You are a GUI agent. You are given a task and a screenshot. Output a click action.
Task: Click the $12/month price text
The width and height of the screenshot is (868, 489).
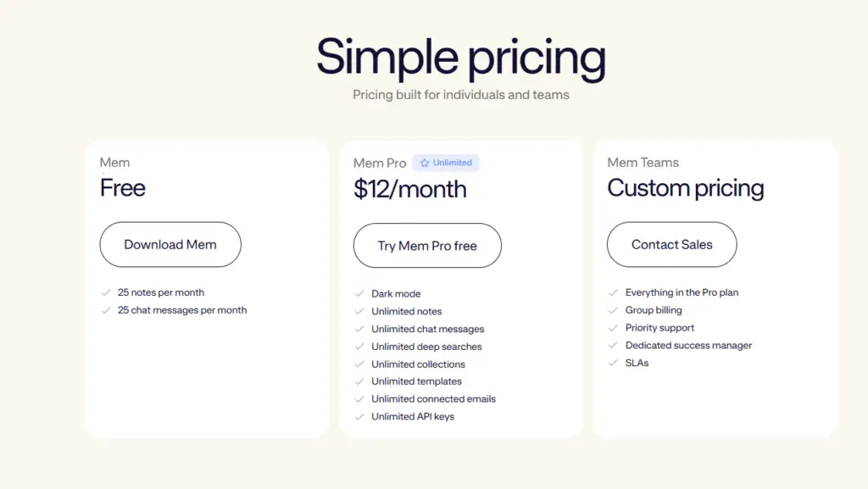point(410,189)
